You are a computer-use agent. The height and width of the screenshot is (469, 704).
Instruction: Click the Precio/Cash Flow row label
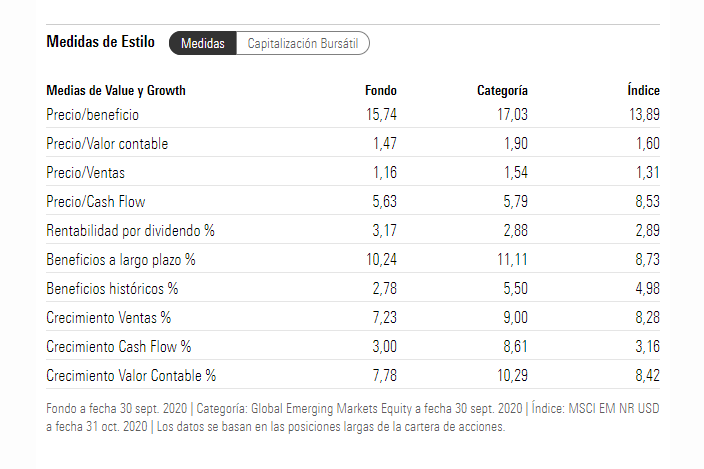pyautogui.click(x=96, y=202)
